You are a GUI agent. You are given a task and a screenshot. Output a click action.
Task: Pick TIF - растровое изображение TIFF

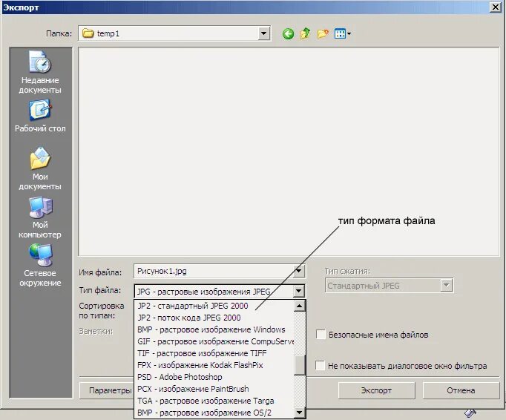pyautogui.click(x=214, y=353)
